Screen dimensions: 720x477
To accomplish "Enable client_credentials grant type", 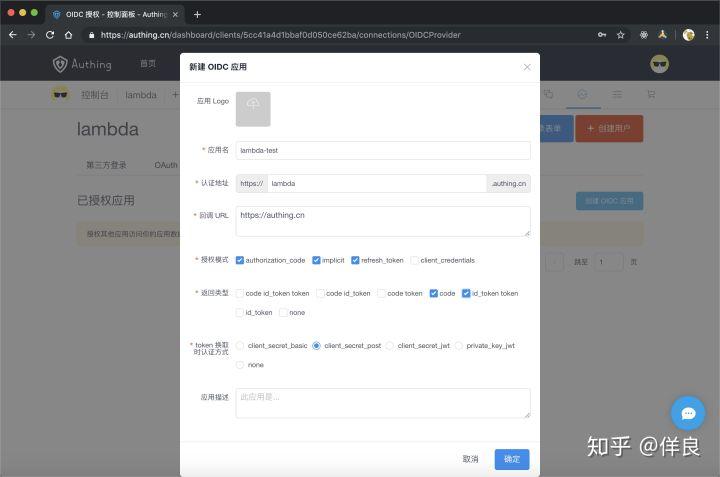I will (414, 260).
